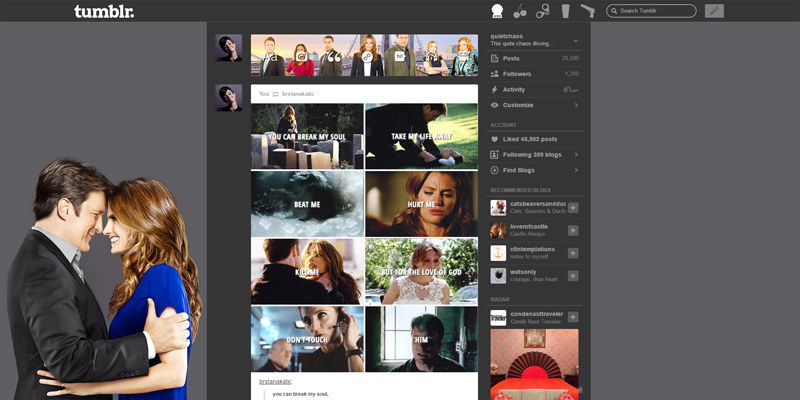Viewport: 800px width, 400px height.
Task: Click the underlined brstanakatic caption link
Action: coord(275,382)
